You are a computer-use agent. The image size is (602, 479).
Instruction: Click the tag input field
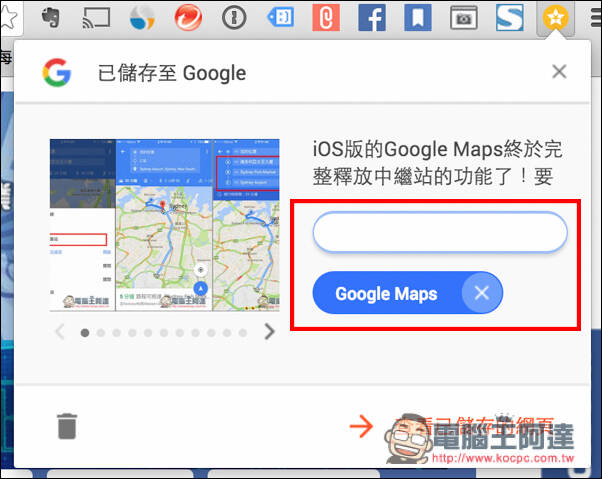[440, 232]
